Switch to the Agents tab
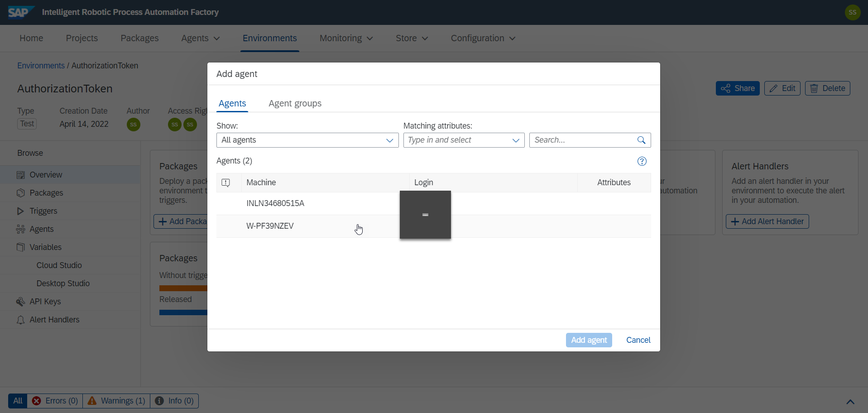 point(232,103)
